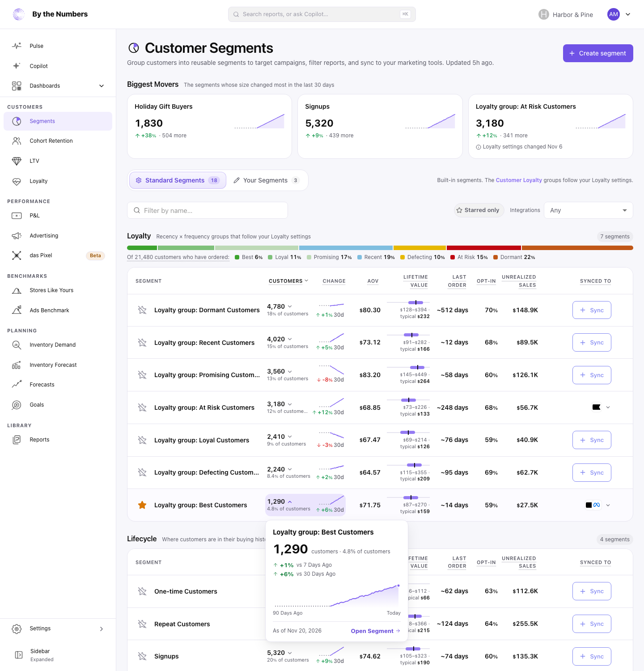The width and height of the screenshot is (644, 671).
Task: Select Segments in the sidebar
Action: click(x=58, y=121)
